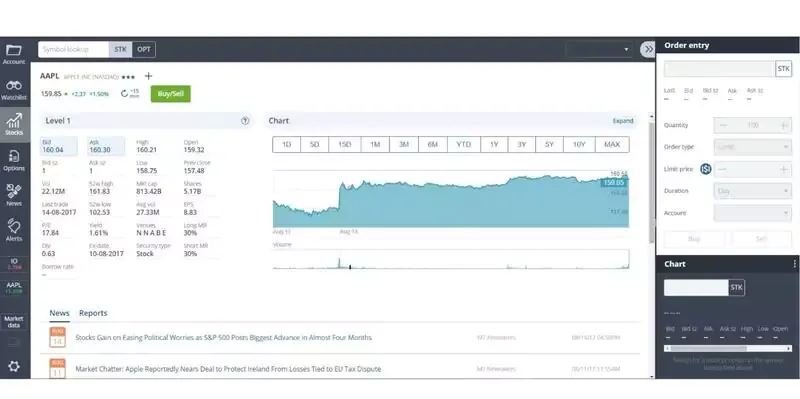Click the Ask 160.30 price box
The height and width of the screenshot is (399, 800).
click(x=106, y=146)
